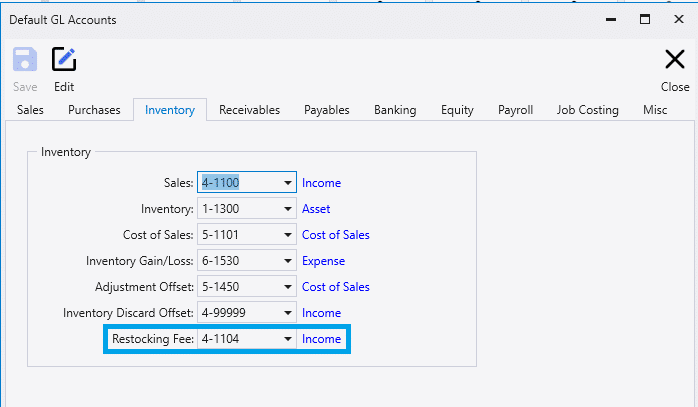Click the Default GL Accounts window title

tap(63, 20)
